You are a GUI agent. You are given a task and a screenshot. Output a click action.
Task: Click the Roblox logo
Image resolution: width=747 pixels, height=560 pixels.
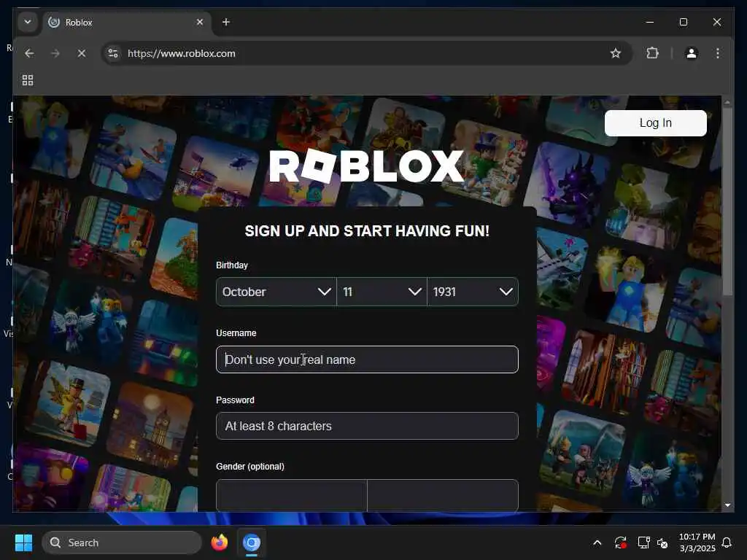click(x=367, y=166)
